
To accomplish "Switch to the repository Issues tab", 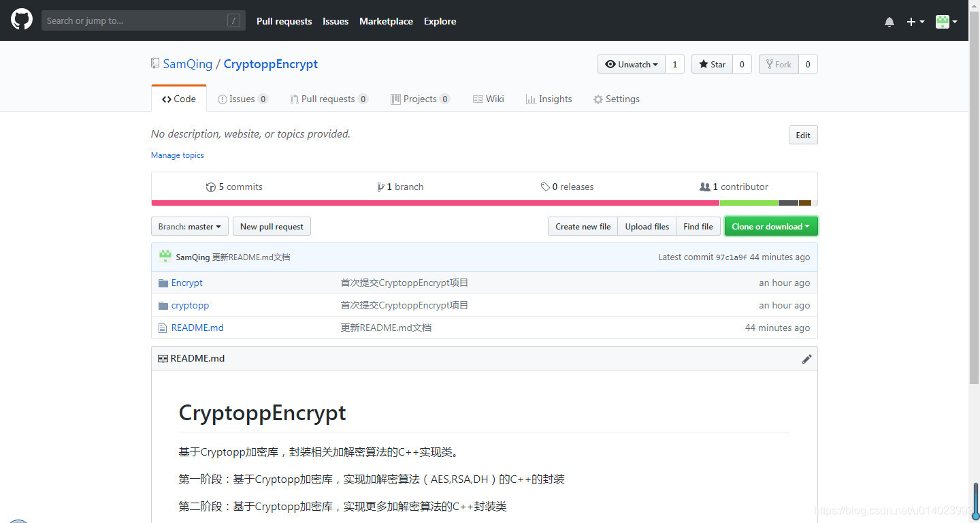I will coord(242,99).
